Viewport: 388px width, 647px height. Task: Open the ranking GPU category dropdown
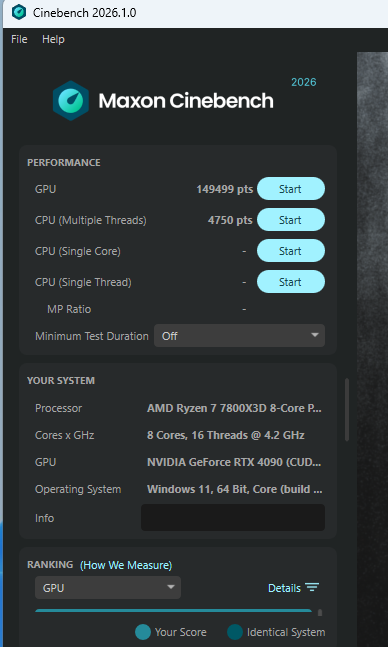coord(108,588)
